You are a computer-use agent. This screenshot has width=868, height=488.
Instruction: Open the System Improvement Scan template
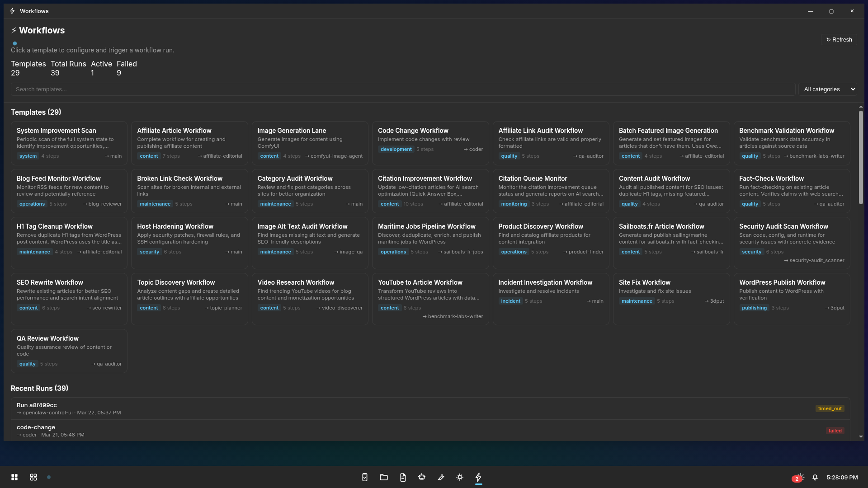(69, 143)
